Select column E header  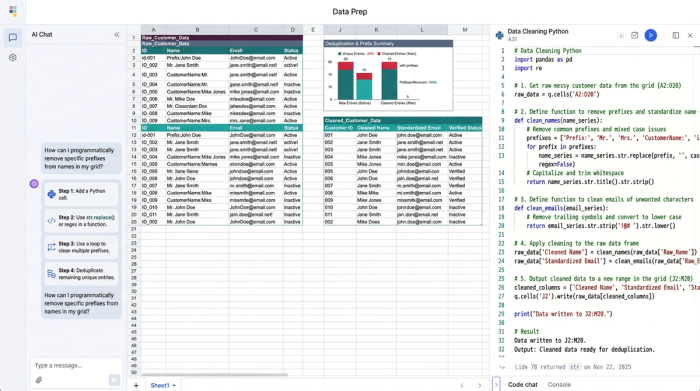point(313,30)
